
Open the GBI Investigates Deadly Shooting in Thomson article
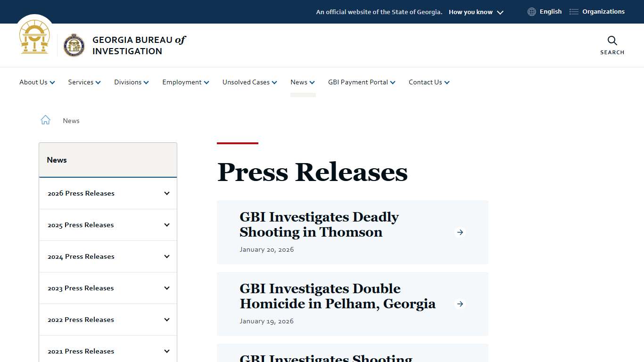(319, 224)
